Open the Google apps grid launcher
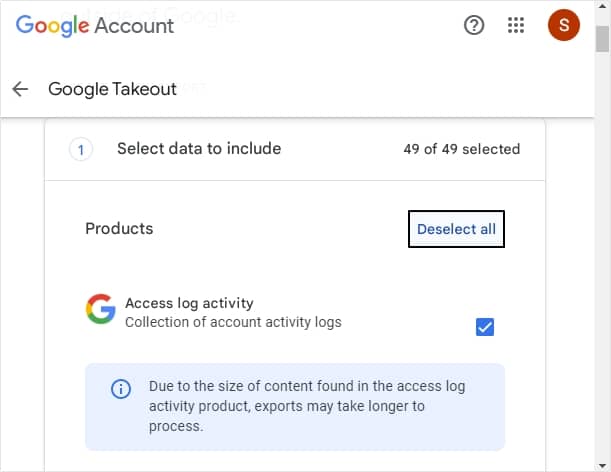The width and height of the screenshot is (611, 472). click(x=516, y=26)
